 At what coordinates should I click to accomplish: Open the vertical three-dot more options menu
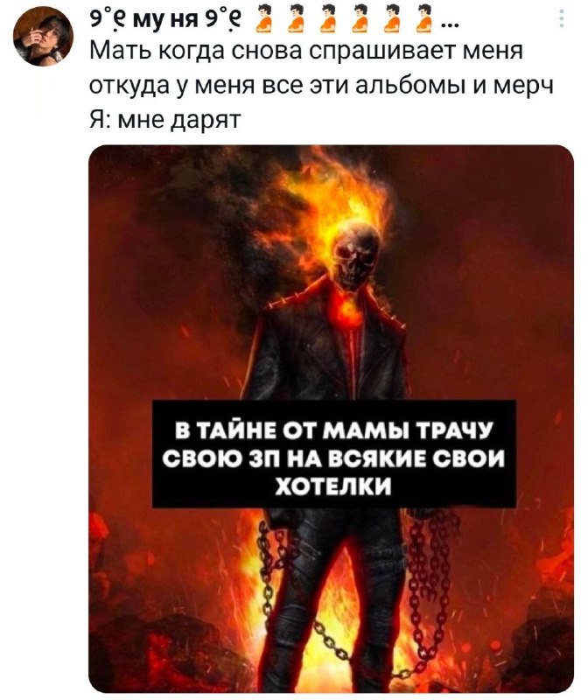tap(562, 18)
